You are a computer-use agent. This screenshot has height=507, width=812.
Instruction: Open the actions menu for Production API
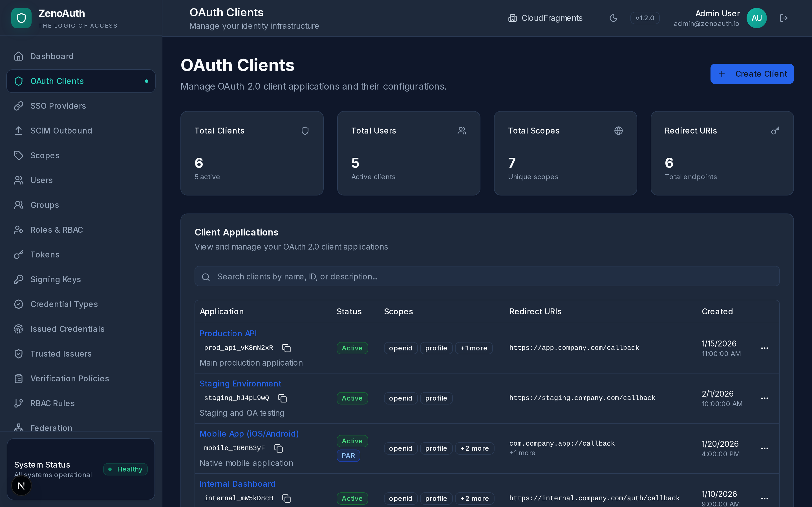point(765,348)
